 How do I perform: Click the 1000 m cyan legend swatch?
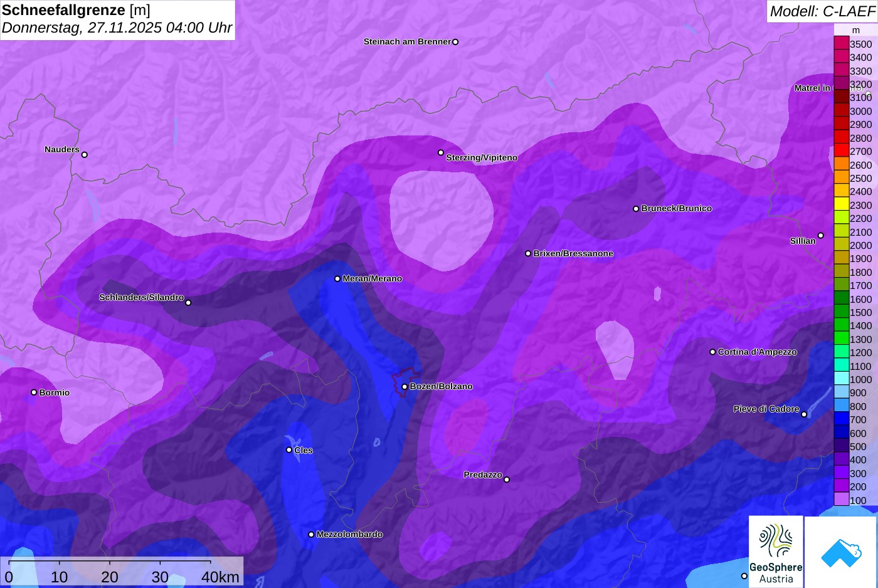842,379
